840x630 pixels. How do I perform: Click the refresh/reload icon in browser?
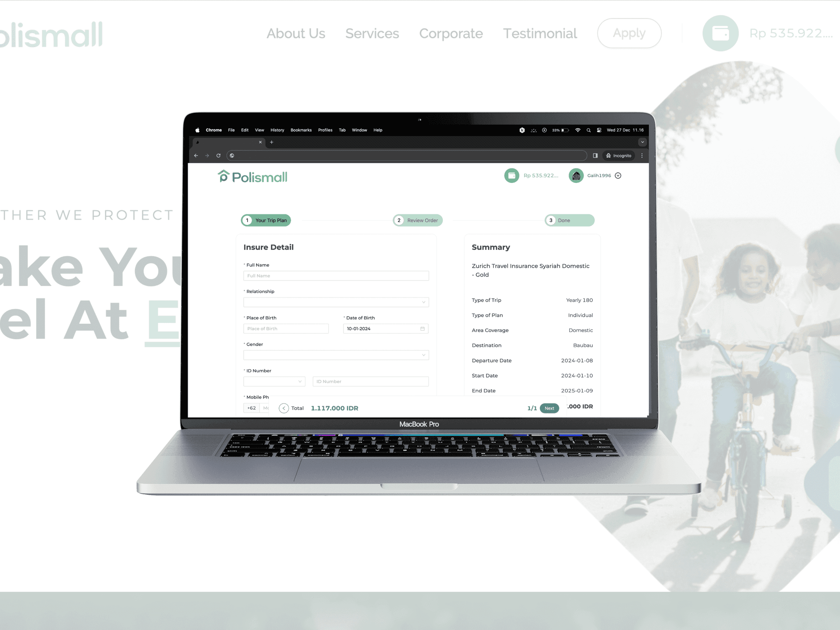(x=219, y=155)
